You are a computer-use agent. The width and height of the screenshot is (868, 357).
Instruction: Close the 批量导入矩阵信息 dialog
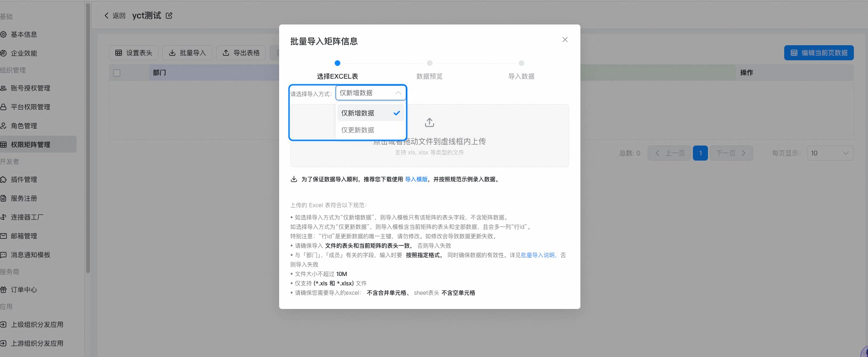point(565,40)
